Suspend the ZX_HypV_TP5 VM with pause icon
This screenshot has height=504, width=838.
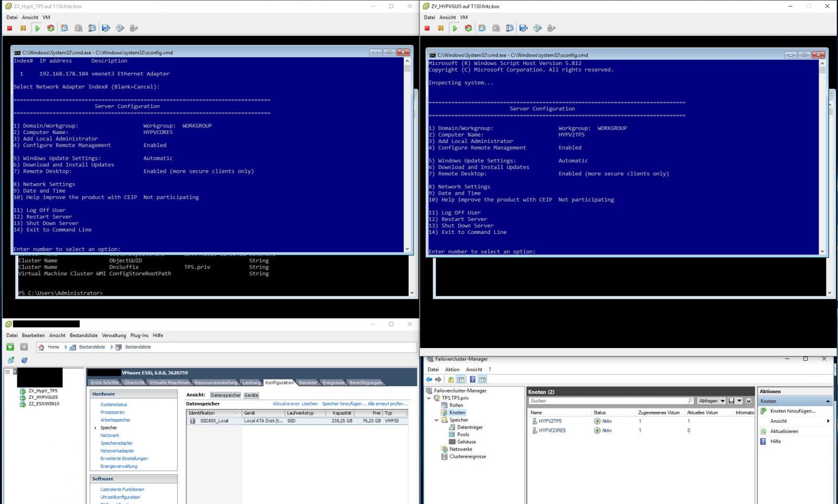(x=23, y=28)
